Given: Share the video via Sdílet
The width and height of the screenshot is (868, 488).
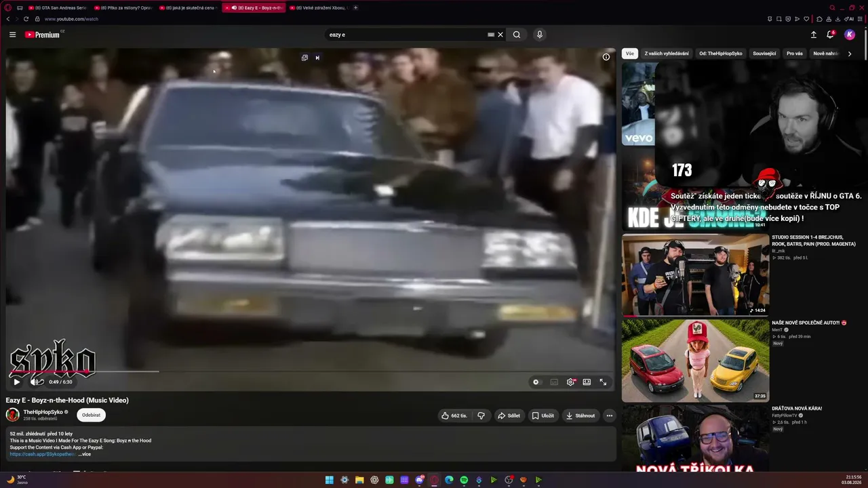Looking at the screenshot, I should point(509,415).
